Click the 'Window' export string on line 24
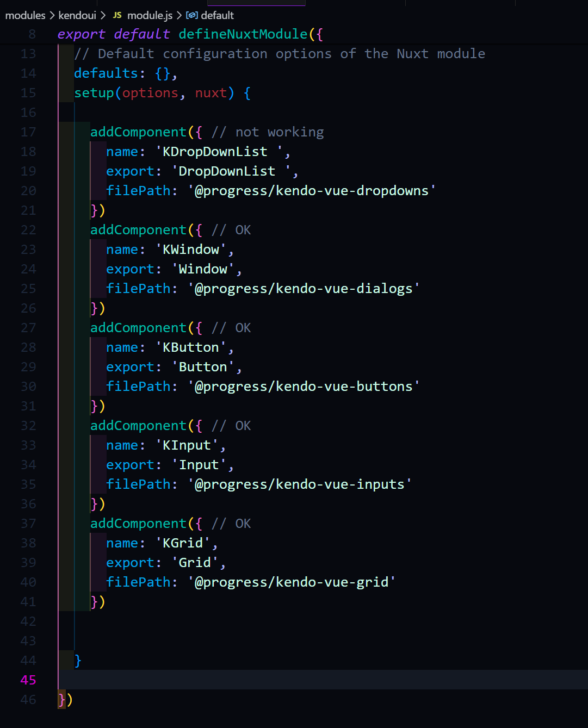Viewport: 588px width, 728px height. coord(203,269)
